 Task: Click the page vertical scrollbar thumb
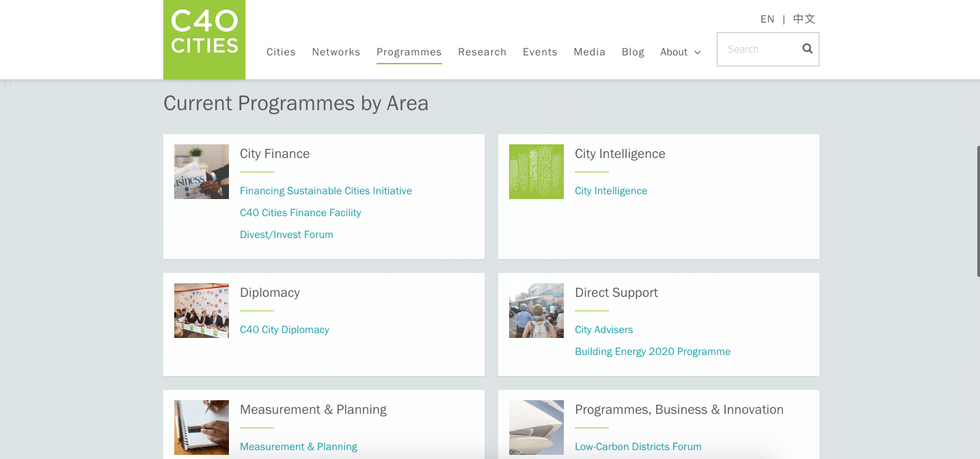pyautogui.click(x=978, y=211)
